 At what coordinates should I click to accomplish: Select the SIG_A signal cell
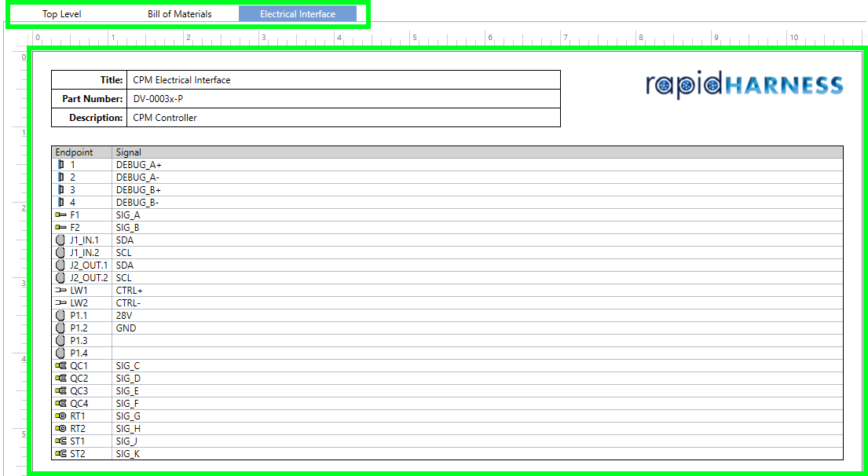click(477, 215)
